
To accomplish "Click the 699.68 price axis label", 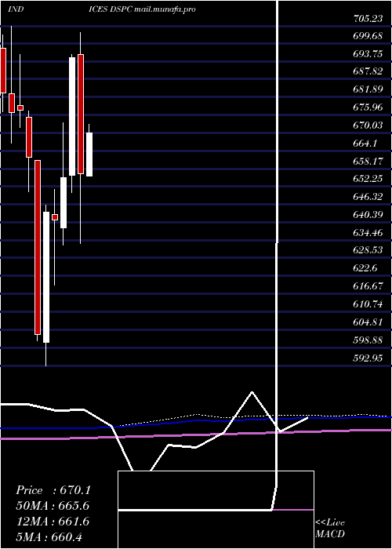I will tap(368, 36).
